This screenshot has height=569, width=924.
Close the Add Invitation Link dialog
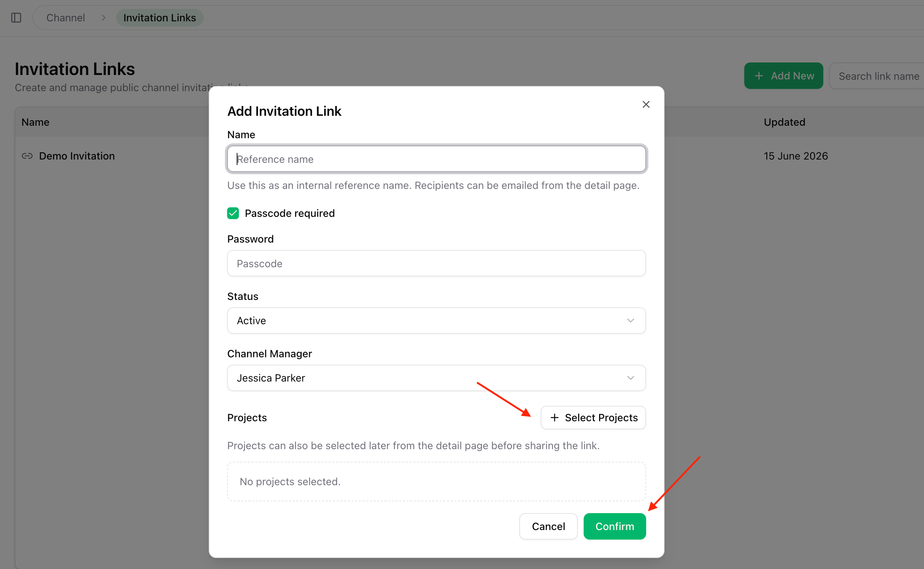click(x=646, y=104)
